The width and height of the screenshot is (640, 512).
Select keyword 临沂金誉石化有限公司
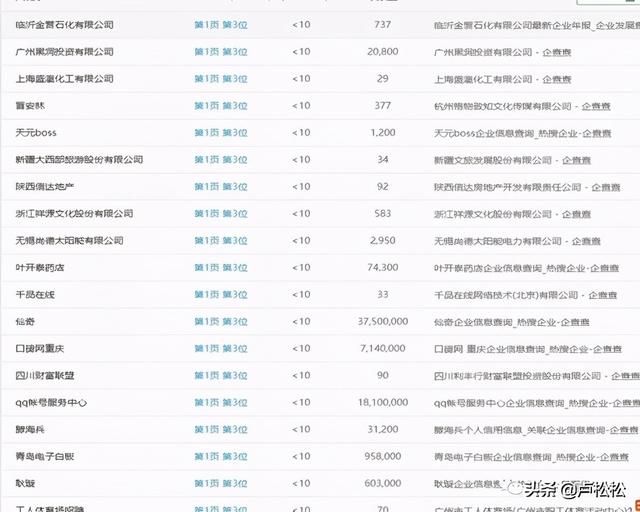64,25
